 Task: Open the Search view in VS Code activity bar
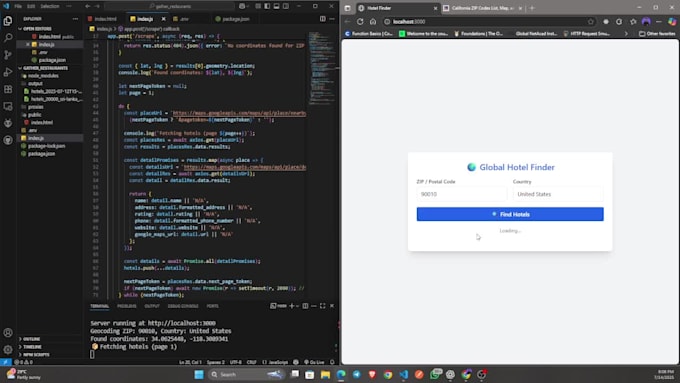8,38
